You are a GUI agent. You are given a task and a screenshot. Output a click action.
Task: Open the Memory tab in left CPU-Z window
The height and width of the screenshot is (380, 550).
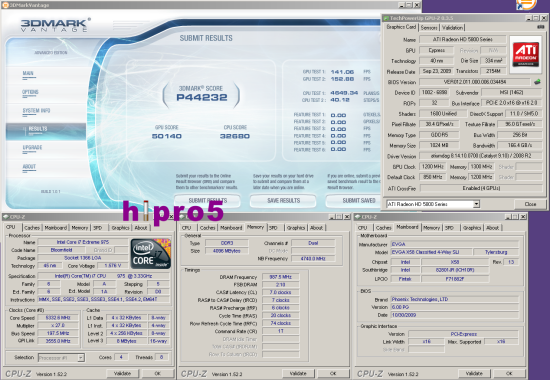[x=80, y=228]
